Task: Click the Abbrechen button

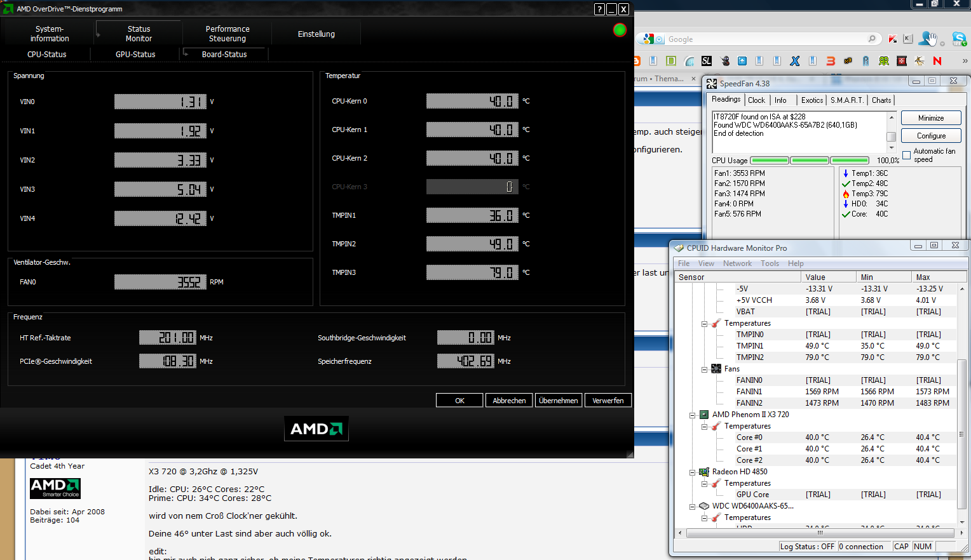Action: click(x=509, y=401)
